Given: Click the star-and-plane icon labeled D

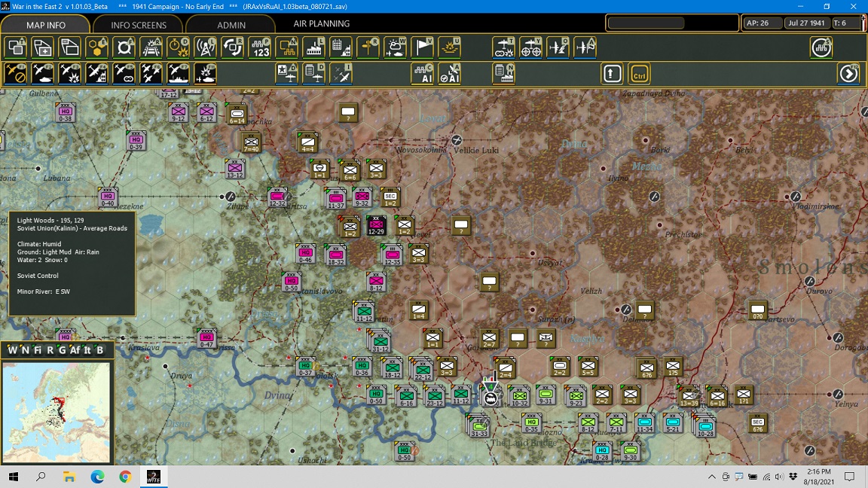Looking at the screenshot, I should point(287,74).
